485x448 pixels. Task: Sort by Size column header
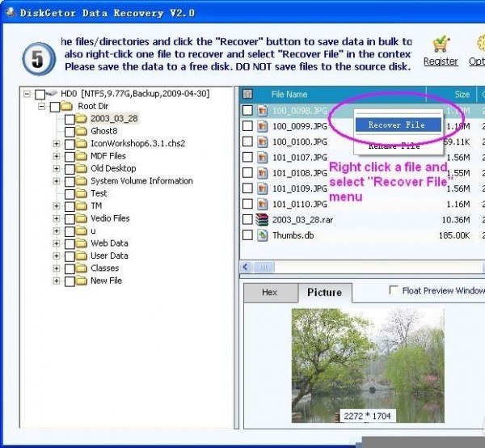[x=451, y=95]
